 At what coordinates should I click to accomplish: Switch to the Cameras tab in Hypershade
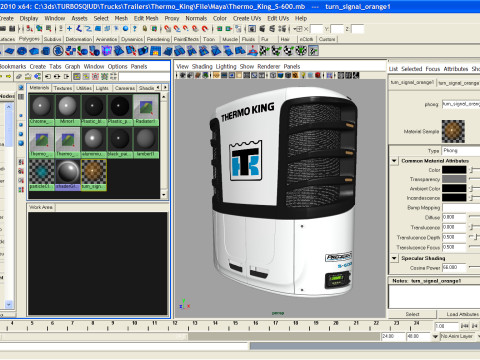125,88
